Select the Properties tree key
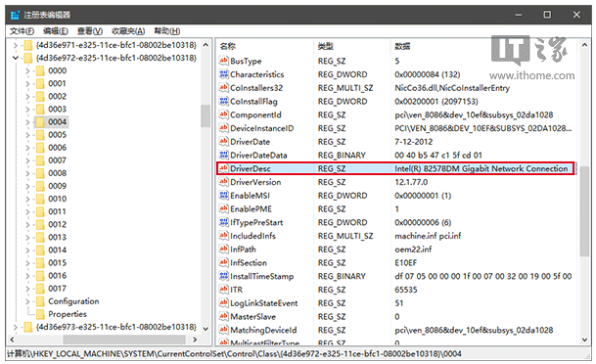Viewport: 596px width, 364px height. [x=68, y=314]
